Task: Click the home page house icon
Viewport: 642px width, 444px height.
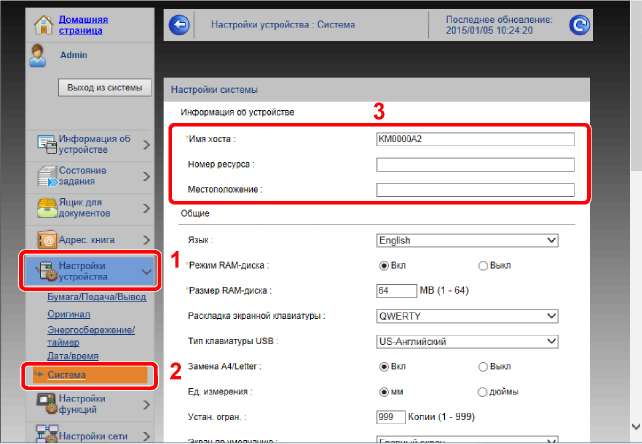Action: tap(38, 23)
